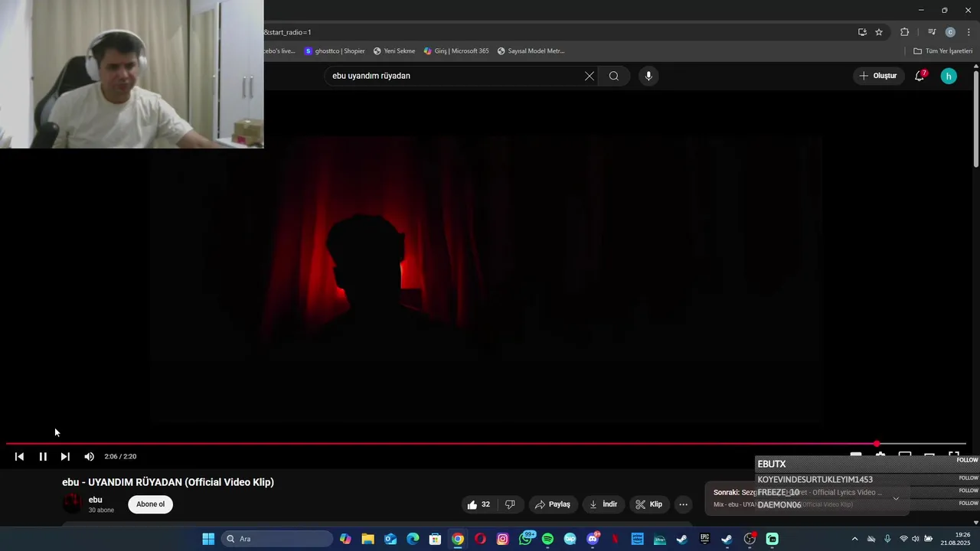Open the player settings gear
Screen dimensions: 980x551
pyautogui.click(x=880, y=455)
